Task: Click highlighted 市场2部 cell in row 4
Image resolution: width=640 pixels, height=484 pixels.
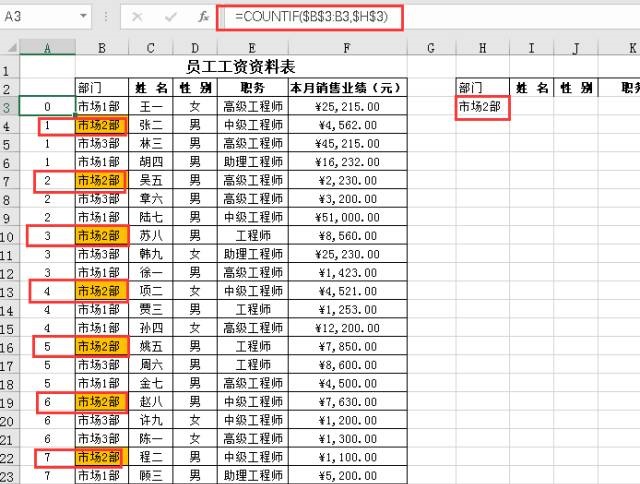Action: 102,125
